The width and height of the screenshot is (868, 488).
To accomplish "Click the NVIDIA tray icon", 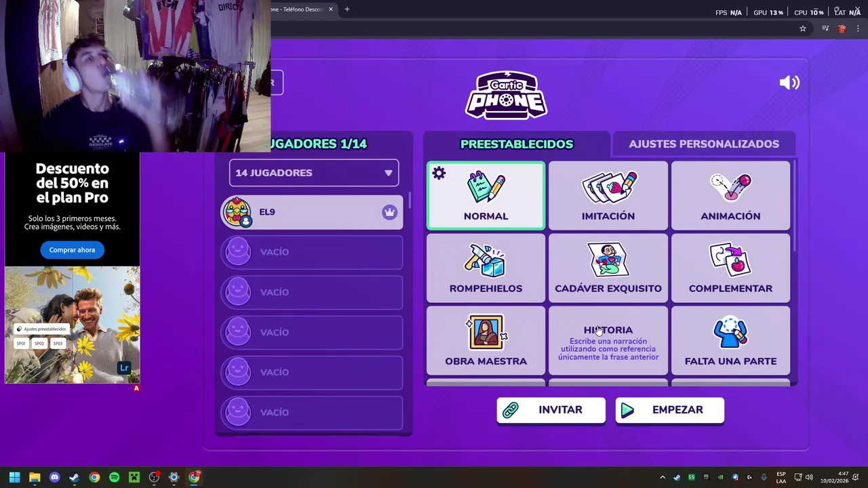I will [x=720, y=477].
